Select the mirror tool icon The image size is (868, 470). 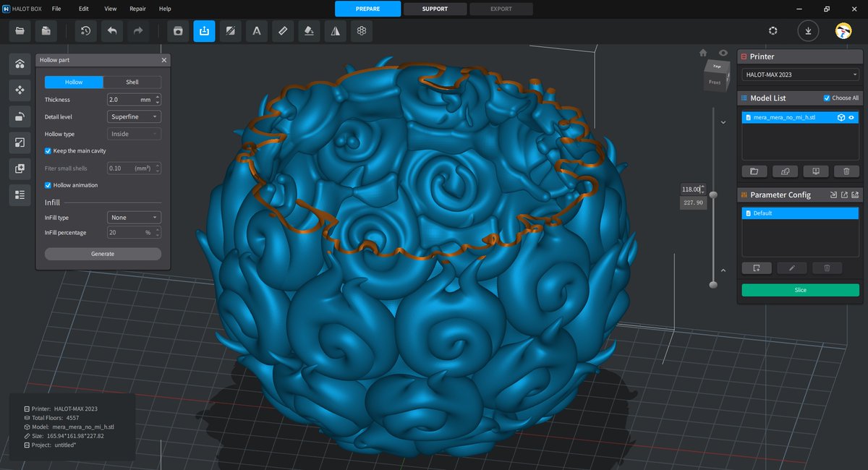coord(335,31)
